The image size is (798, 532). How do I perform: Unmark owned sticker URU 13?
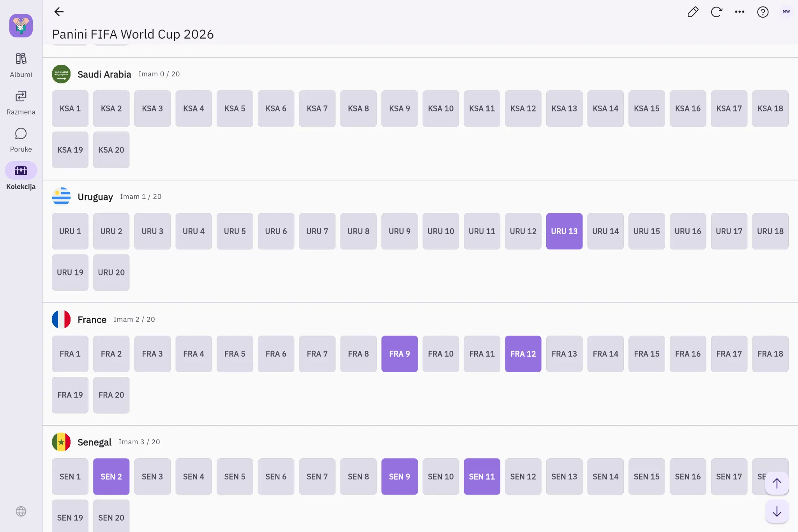click(564, 231)
